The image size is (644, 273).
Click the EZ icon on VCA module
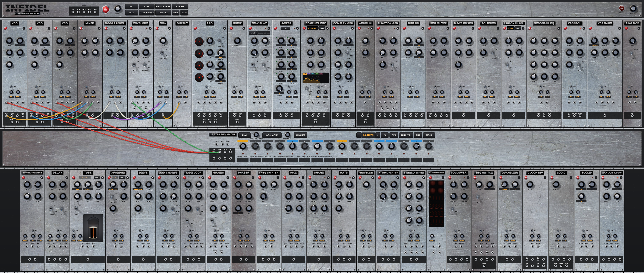pos(157,28)
